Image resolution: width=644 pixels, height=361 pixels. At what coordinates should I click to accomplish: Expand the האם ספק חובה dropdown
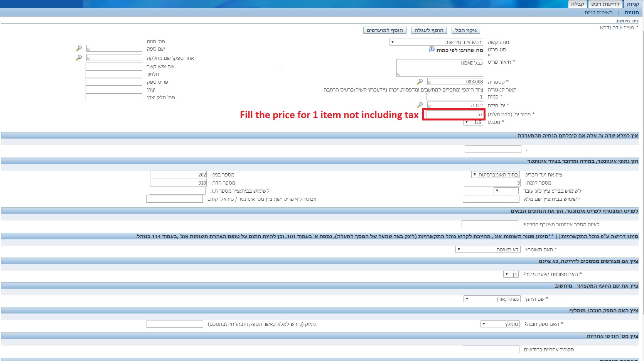(x=500, y=324)
